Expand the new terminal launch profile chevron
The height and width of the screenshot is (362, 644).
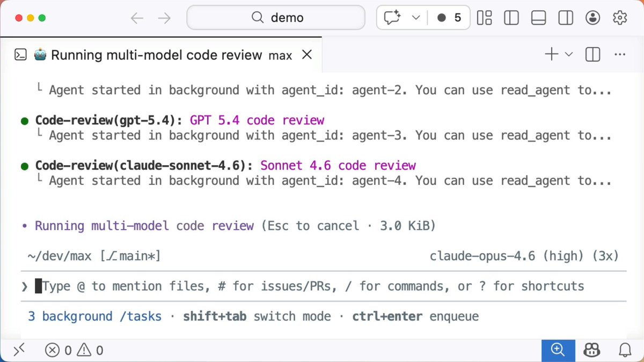[569, 54]
